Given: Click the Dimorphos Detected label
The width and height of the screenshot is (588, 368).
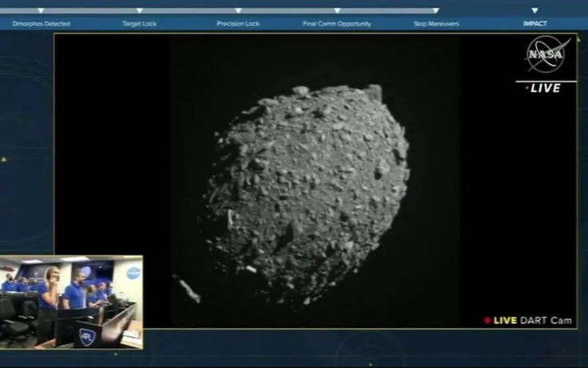Looking at the screenshot, I should (x=41, y=24).
